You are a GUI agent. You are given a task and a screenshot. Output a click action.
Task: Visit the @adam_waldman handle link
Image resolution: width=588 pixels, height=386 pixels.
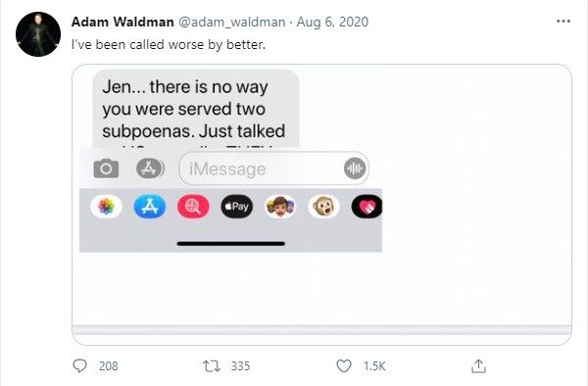231,22
